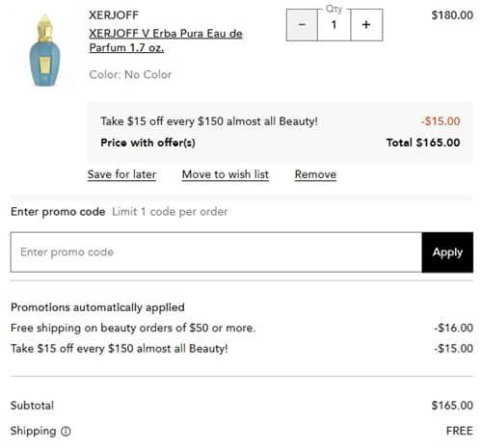
Task: Click the Free shipping on beauty orders promotion
Action: pyautogui.click(x=133, y=328)
